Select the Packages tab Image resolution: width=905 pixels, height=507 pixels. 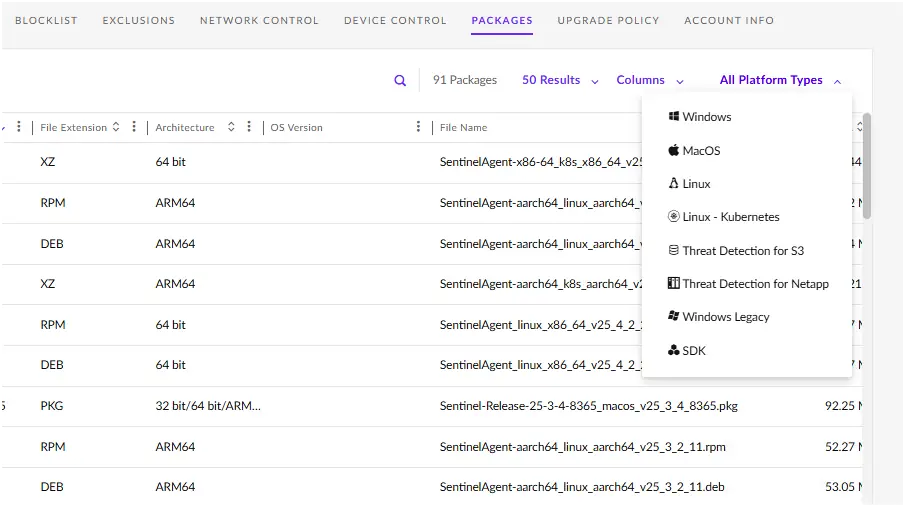[x=502, y=20]
